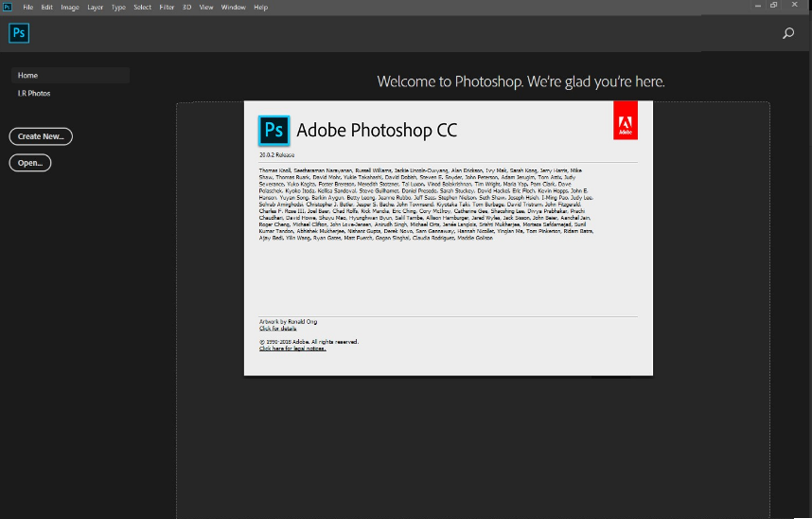This screenshot has height=519, width=812.
Task: Open the Help menu
Action: [261, 8]
